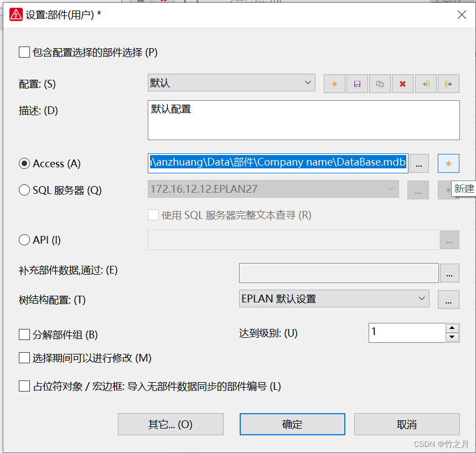Browse for the Access database file
This screenshot has height=453, width=476.
[x=419, y=164]
